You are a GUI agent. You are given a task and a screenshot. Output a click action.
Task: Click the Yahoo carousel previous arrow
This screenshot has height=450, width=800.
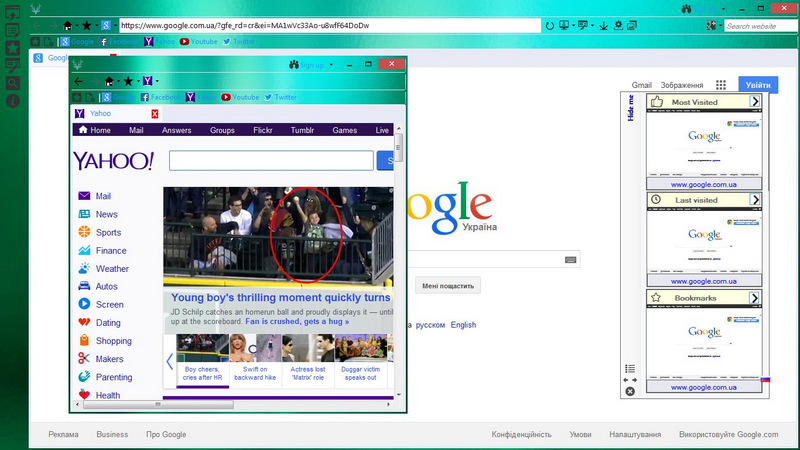click(169, 362)
